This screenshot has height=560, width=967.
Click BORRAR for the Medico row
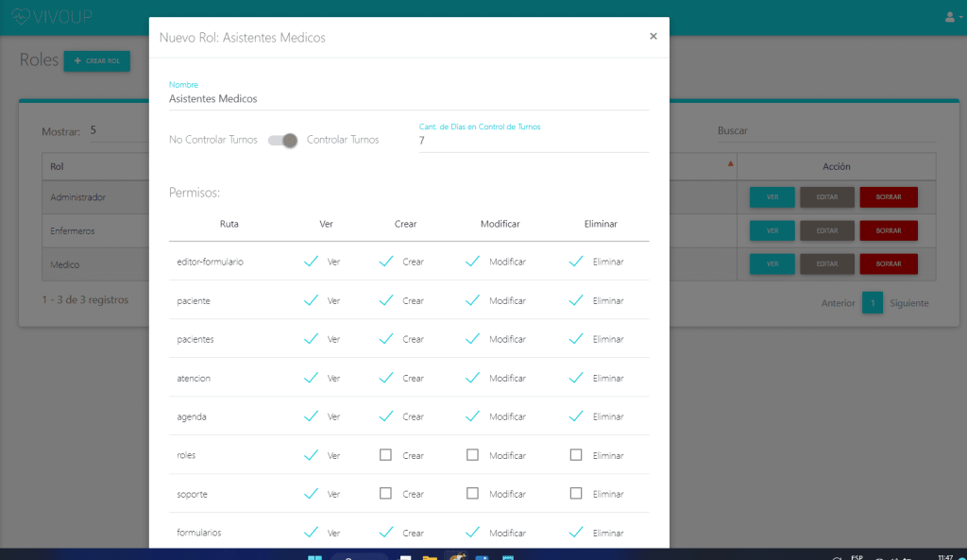click(889, 264)
